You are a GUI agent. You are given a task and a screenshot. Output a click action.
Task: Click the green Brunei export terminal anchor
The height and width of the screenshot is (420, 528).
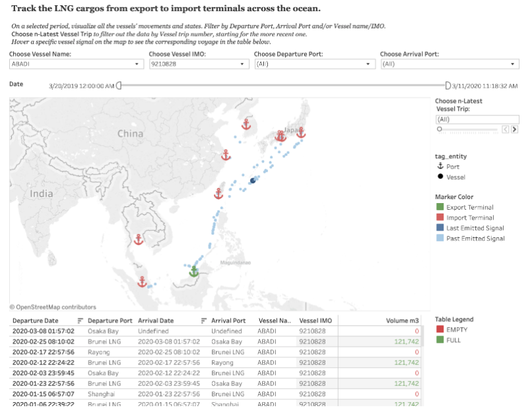click(193, 270)
